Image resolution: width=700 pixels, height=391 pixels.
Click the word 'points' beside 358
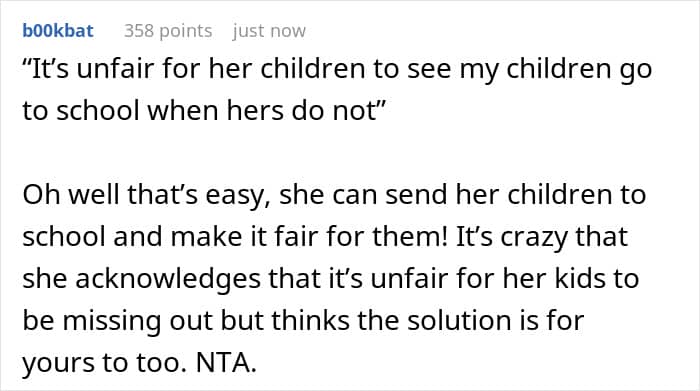[x=185, y=32]
